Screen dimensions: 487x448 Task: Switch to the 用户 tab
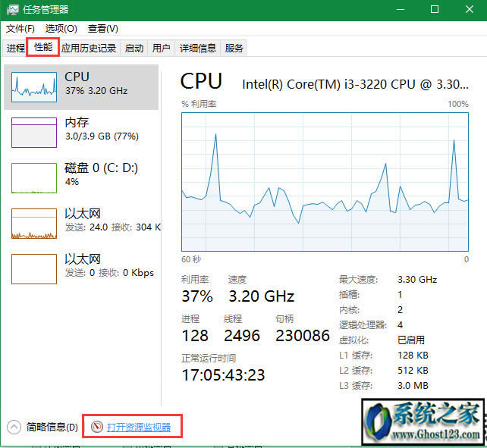coord(161,48)
